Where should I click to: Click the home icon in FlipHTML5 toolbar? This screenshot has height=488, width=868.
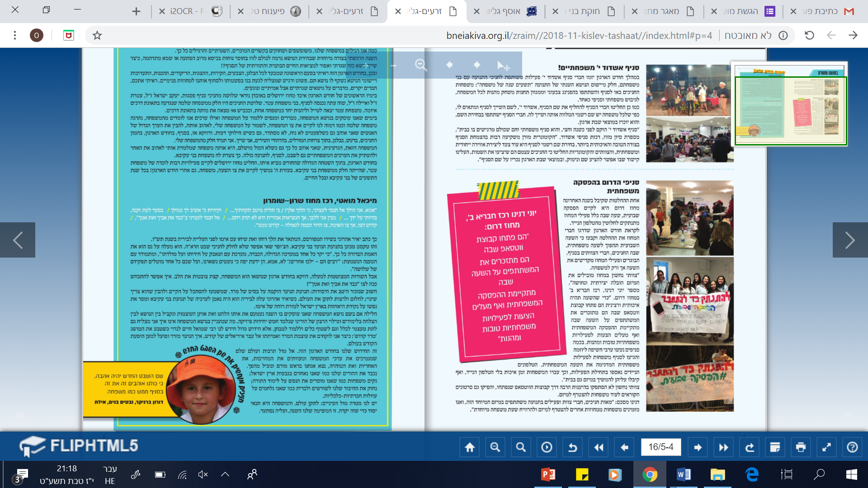[x=470, y=447]
